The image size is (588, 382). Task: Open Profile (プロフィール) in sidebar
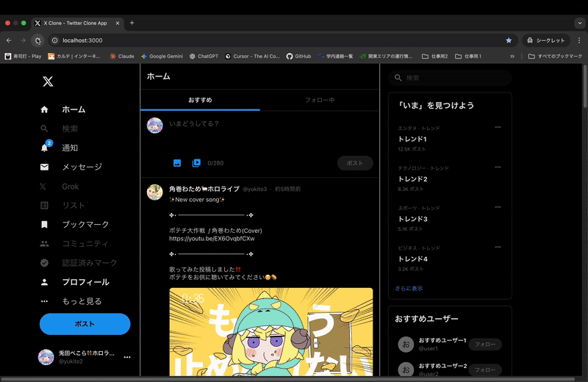74,282
